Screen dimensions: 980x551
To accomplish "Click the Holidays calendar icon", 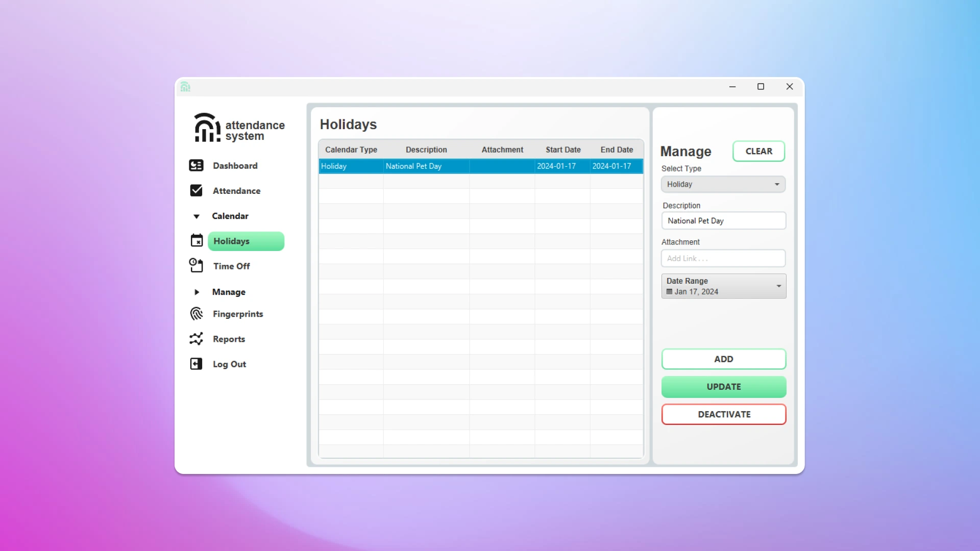I will (x=197, y=241).
